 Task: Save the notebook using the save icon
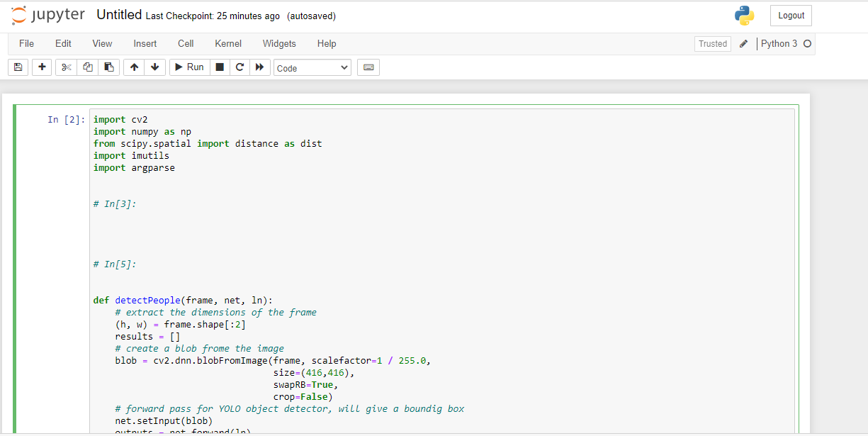(x=18, y=67)
